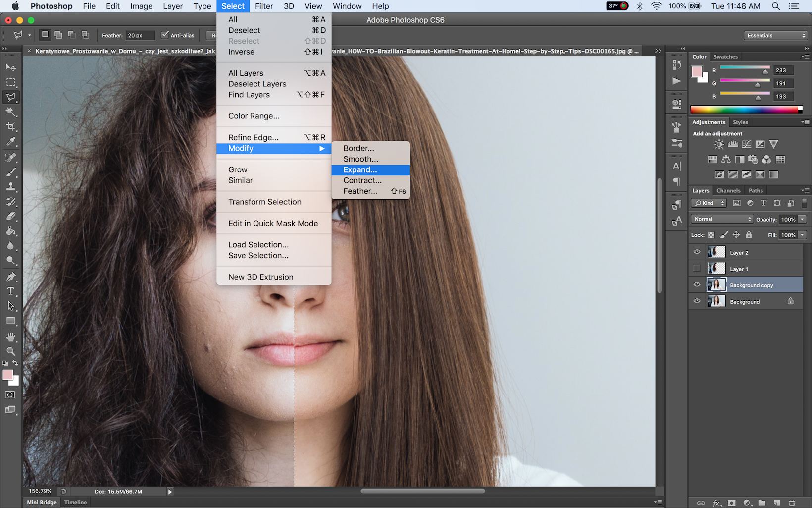Open the layer Opacity dropdown arrow
This screenshot has width=812, height=508.
[802, 219]
